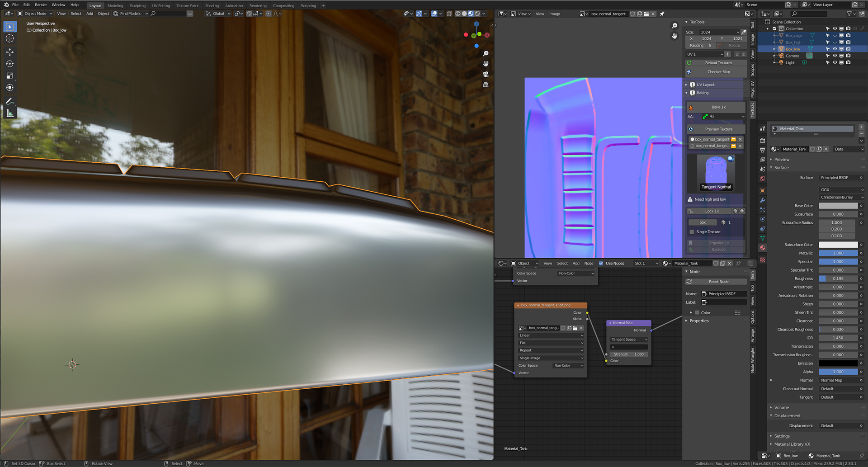Hide Box_low in viewport via eye icon
The height and width of the screenshot is (467, 868).
(x=835, y=49)
